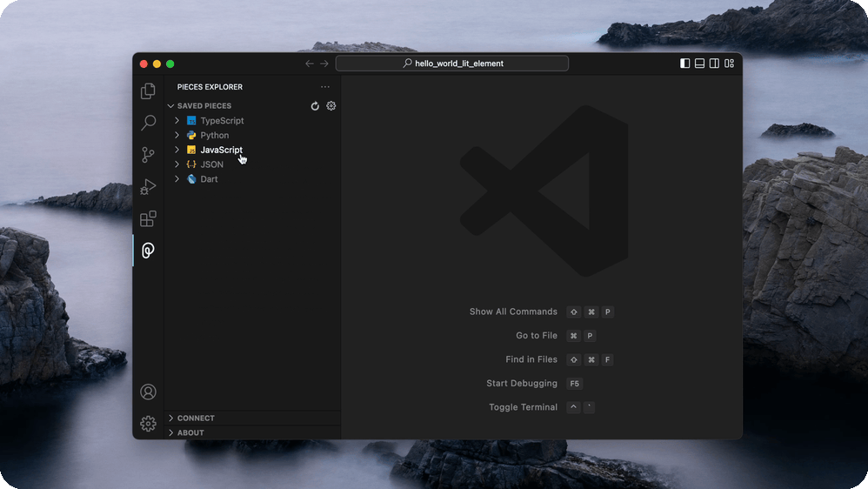Screen dimensions: 868x489
Task: Click the Show All Commands label
Action: [x=513, y=311]
